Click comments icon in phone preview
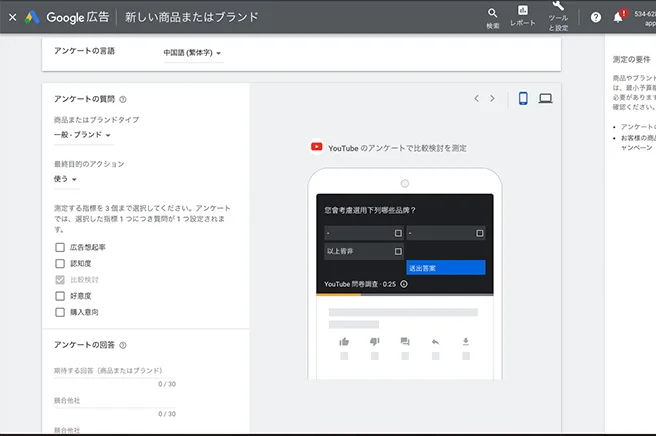 click(x=405, y=342)
